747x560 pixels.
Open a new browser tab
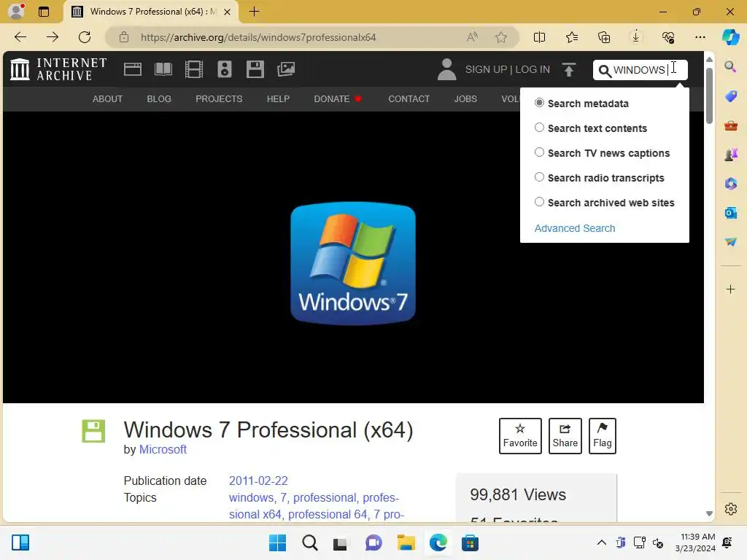click(254, 12)
